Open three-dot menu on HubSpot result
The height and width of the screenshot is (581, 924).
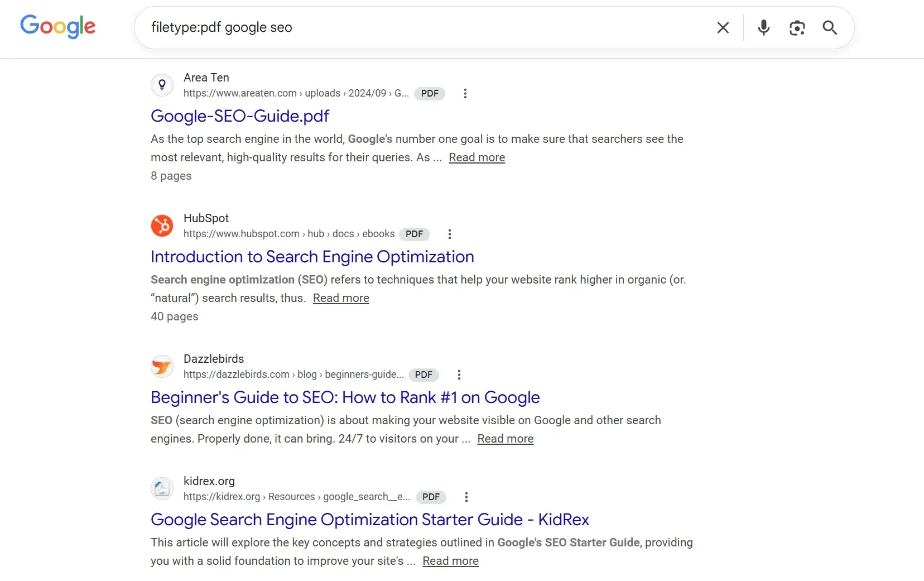450,234
